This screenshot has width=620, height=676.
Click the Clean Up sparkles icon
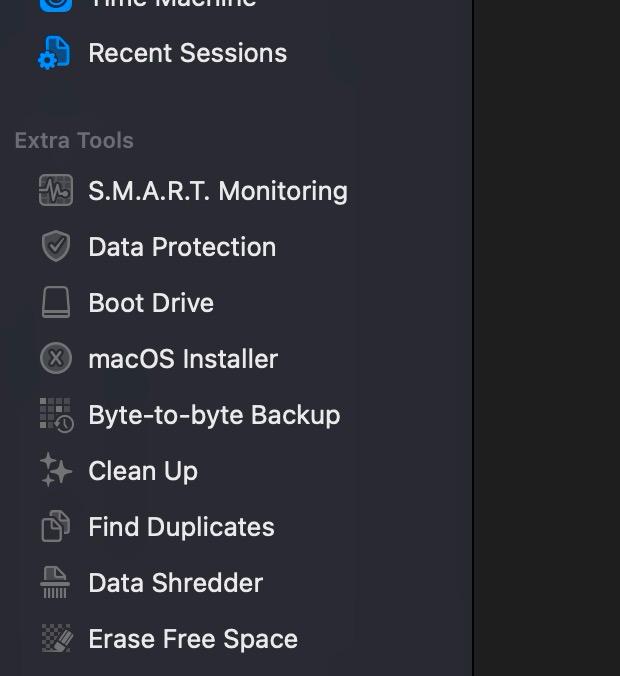pos(56,471)
